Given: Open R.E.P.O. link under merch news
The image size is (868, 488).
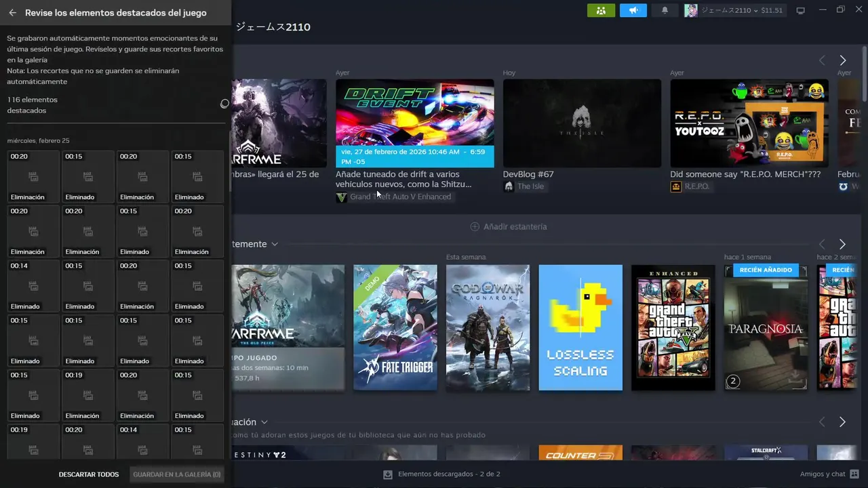Looking at the screenshot, I should (697, 186).
